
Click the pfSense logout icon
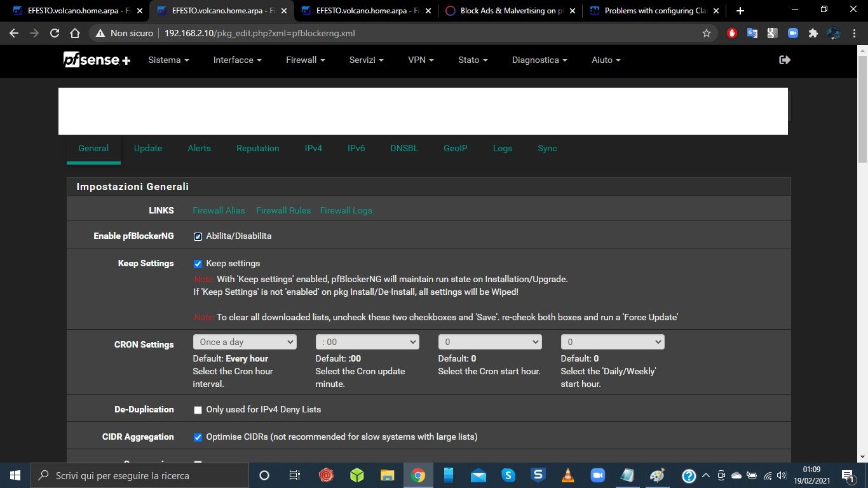click(x=785, y=60)
